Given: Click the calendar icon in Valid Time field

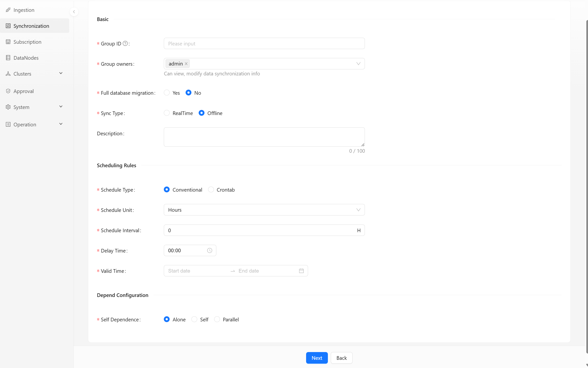Looking at the screenshot, I should click(x=301, y=271).
